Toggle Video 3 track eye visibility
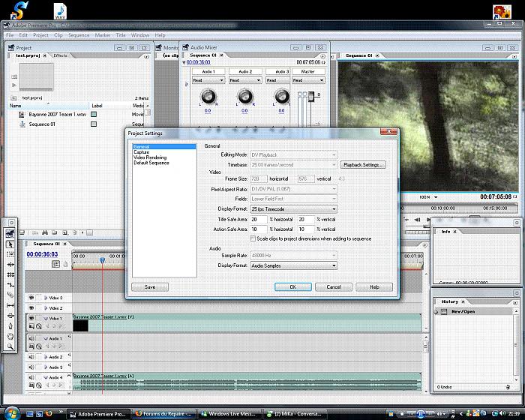 click(31, 298)
